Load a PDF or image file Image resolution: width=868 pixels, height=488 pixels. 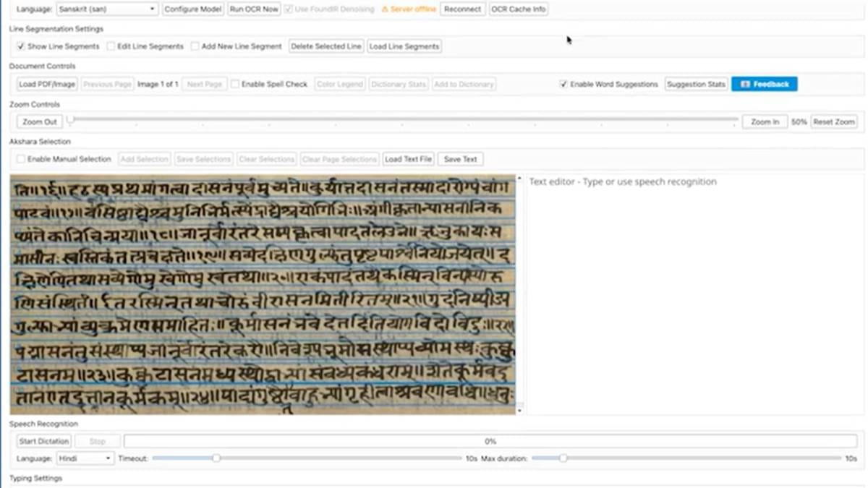tap(47, 84)
